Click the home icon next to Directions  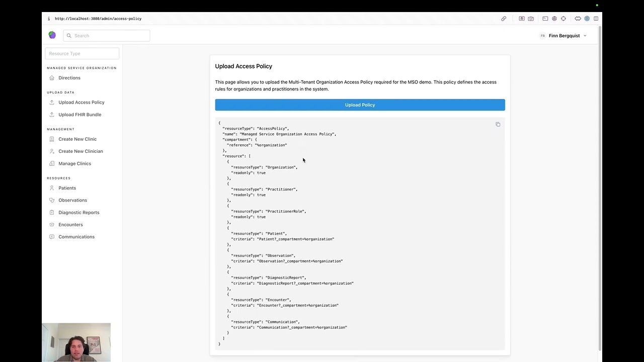(x=52, y=78)
